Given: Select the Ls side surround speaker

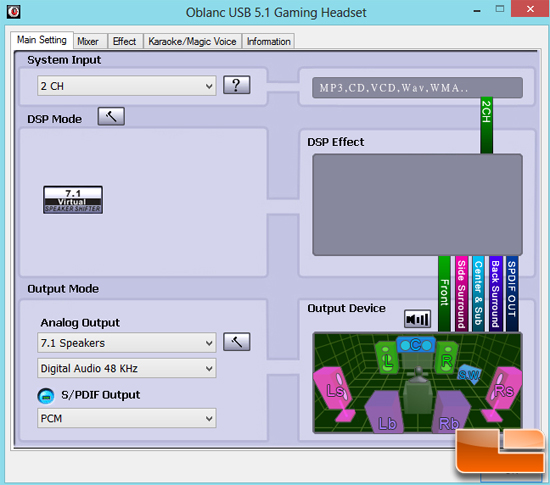Looking at the screenshot, I should [x=334, y=393].
